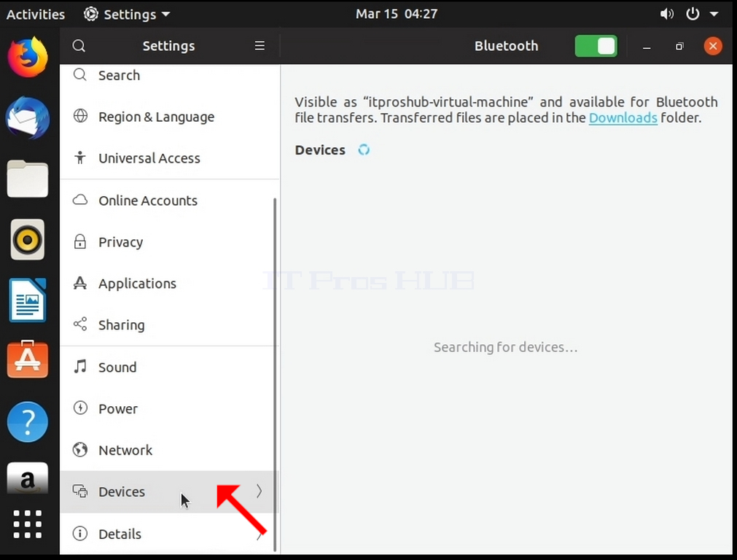This screenshot has width=737, height=560.
Task: Click the 'Searching for devices…' text
Action: tap(505, 347)
